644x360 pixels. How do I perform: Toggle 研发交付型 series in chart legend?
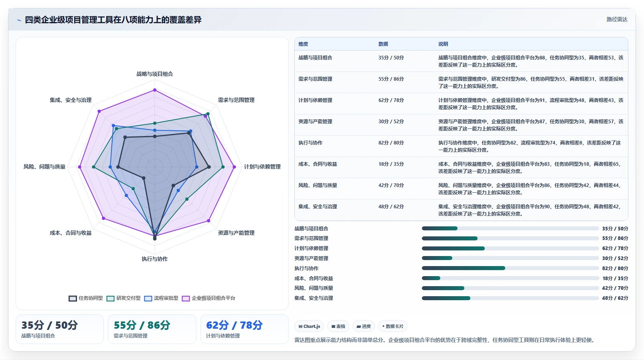click(x=124, y=298)
